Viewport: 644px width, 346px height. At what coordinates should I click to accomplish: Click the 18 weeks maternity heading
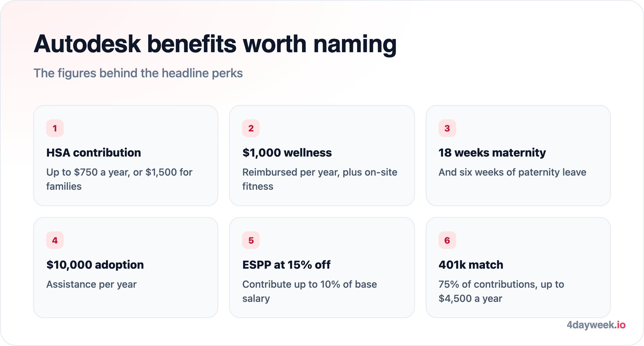click(x=492, y=153)
